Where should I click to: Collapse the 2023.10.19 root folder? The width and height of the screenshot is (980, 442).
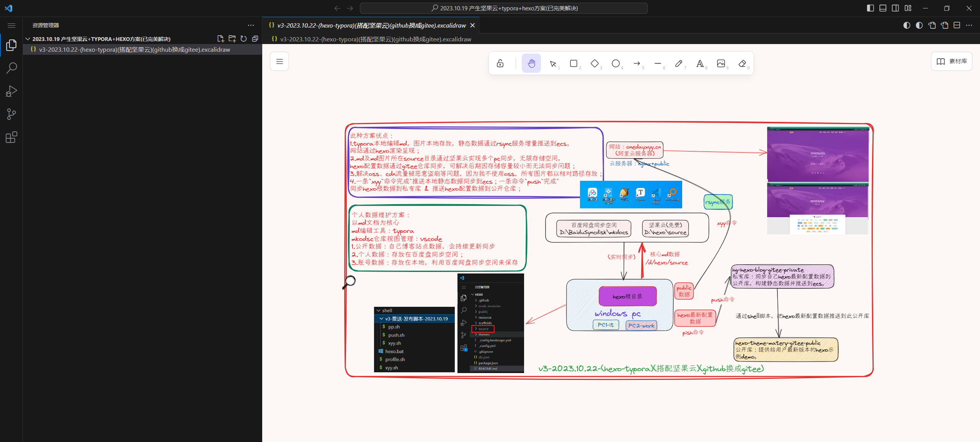[x=28, y=39]
